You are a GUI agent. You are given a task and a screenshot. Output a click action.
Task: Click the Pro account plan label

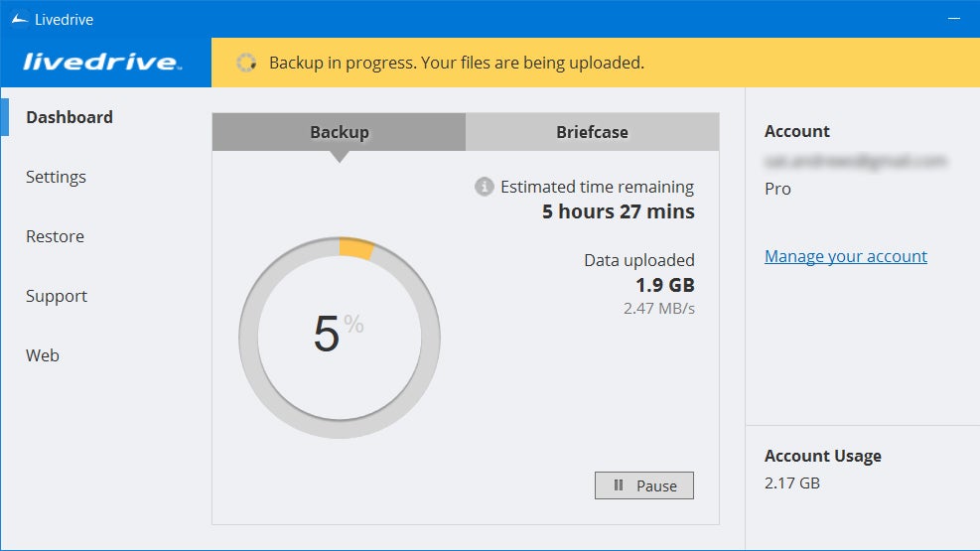click(777, 189)
